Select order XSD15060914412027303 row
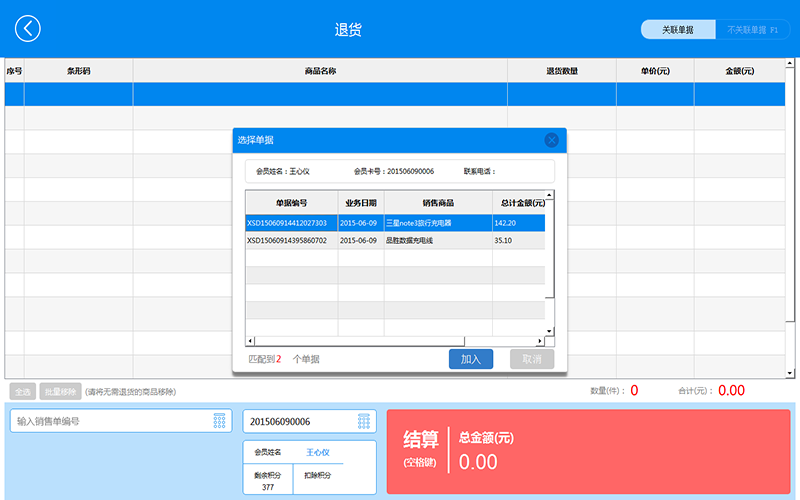 click(395, 223)
